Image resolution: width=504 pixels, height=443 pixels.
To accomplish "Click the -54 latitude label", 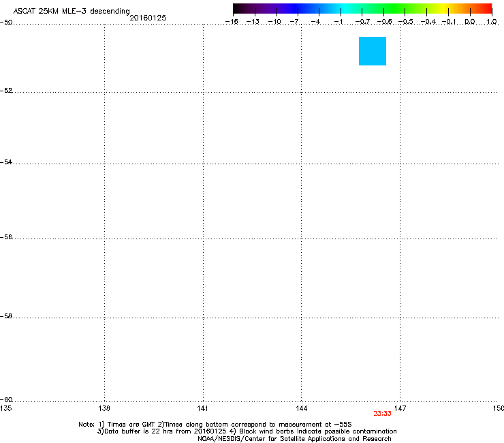I will point(6,162).
